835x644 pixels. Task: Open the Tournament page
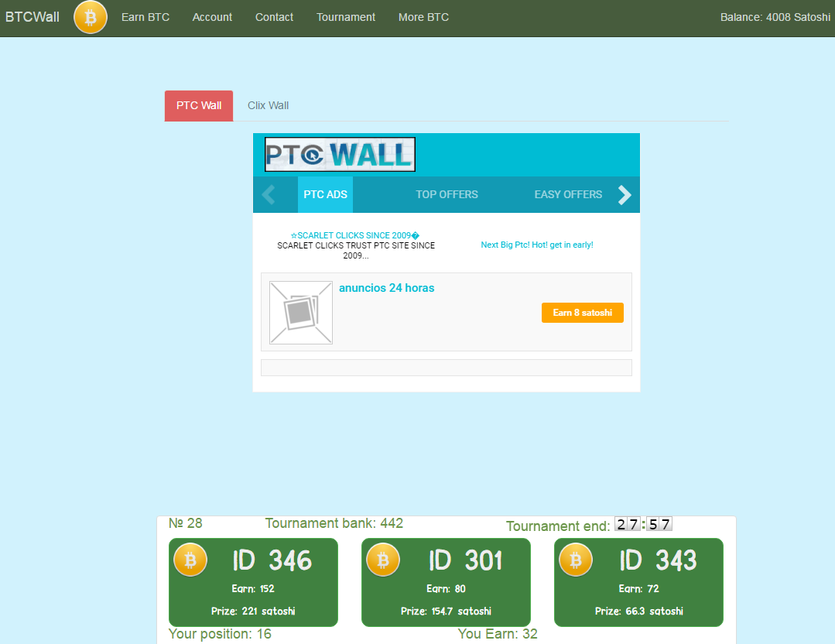(x=346, y=17)
